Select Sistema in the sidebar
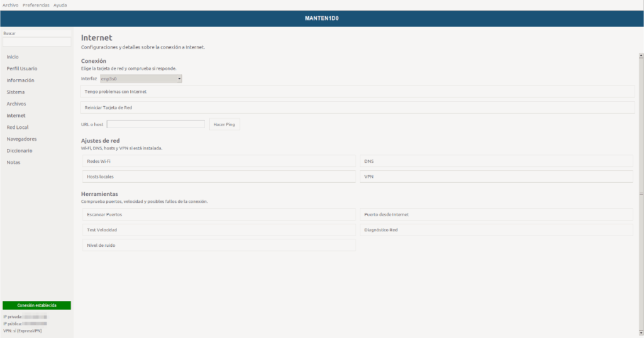This screenshot has width=644, height=338. point(16,92)
